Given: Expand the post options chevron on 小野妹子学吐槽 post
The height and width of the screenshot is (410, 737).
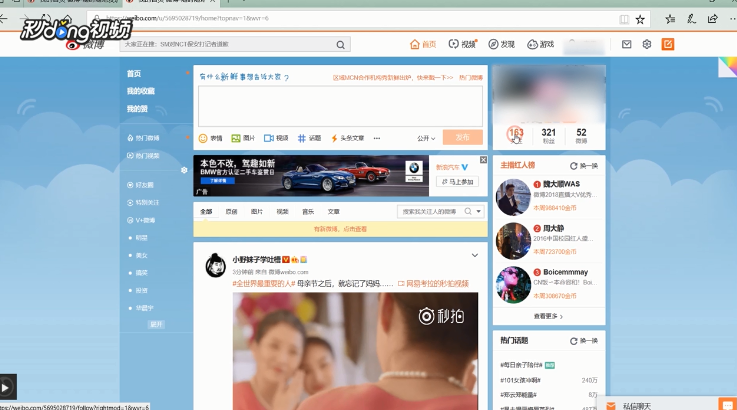Looking at the screenshot, I should 475,255.
